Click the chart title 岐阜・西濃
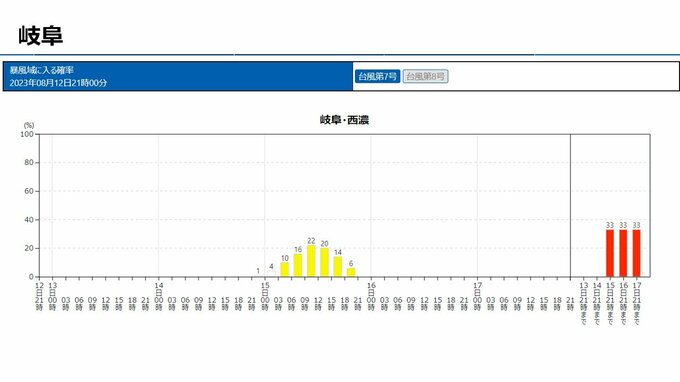This screenshot has height=382, width=680. (x=344, y=120)
